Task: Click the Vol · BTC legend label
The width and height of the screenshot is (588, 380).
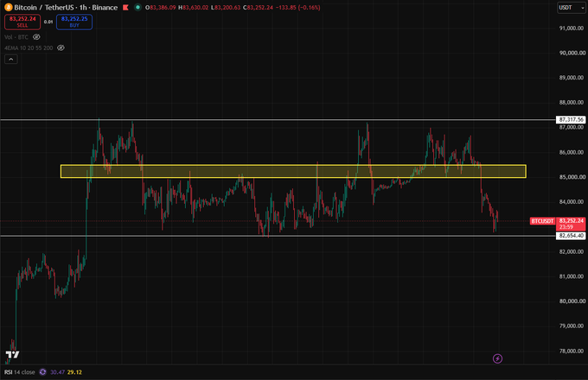Action: tap(16, 37)
